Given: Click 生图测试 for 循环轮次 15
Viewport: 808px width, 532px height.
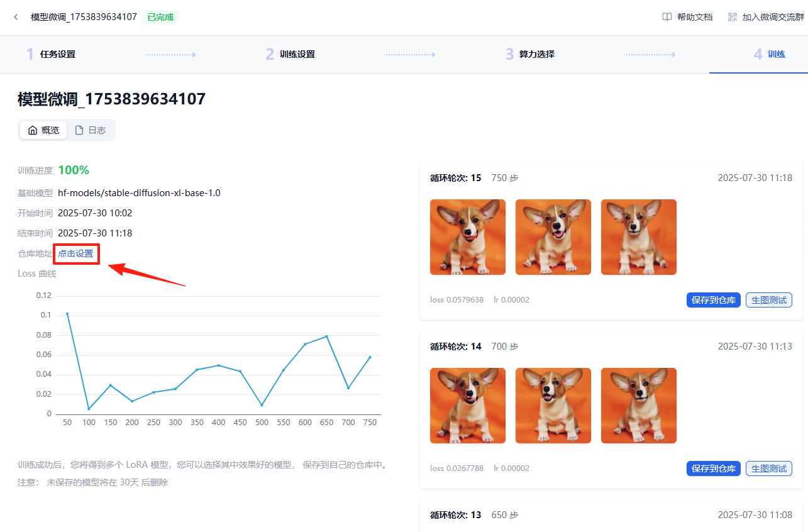Looking at the screenshot, I should click(769, 300).
